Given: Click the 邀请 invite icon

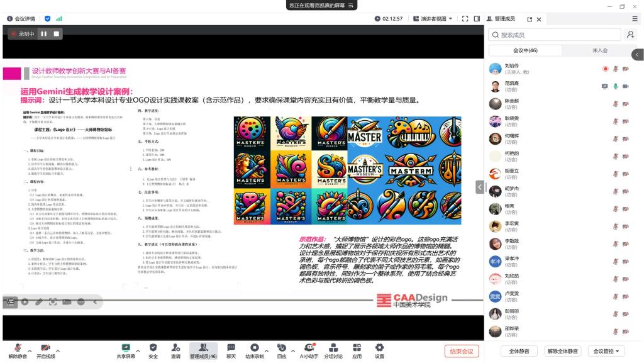Looking at the screenshot, I should 175,350.
